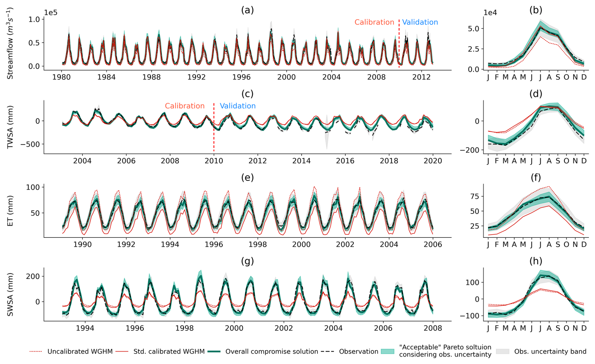Click the 1e5 exponent above the Streamflow axis

[51, 13]
